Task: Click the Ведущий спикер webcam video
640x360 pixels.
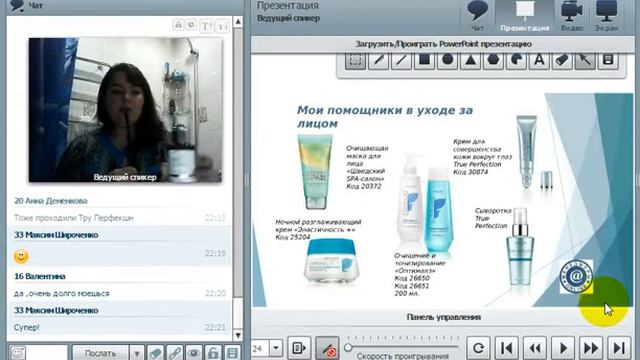Action: (x=125, y=110)
